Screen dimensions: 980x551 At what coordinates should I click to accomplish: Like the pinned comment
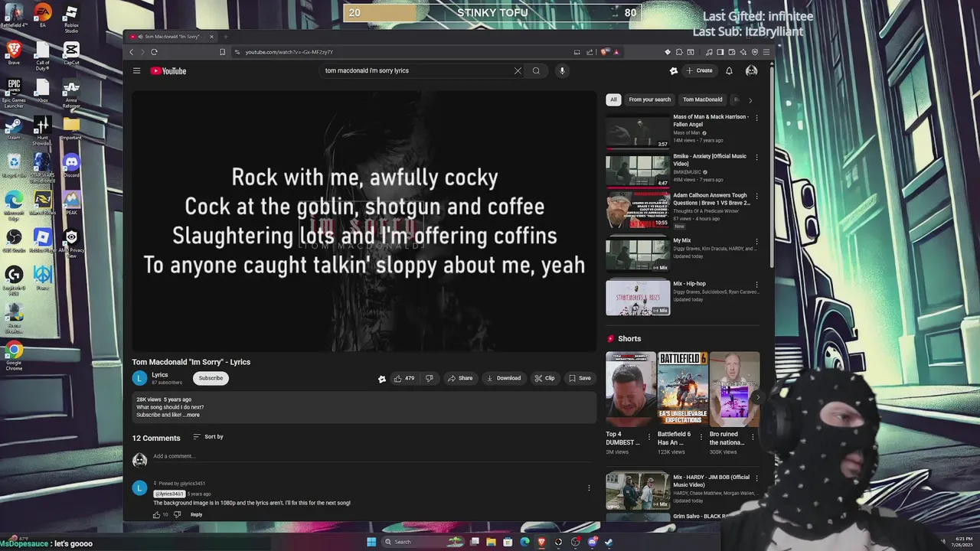(157, 514)
